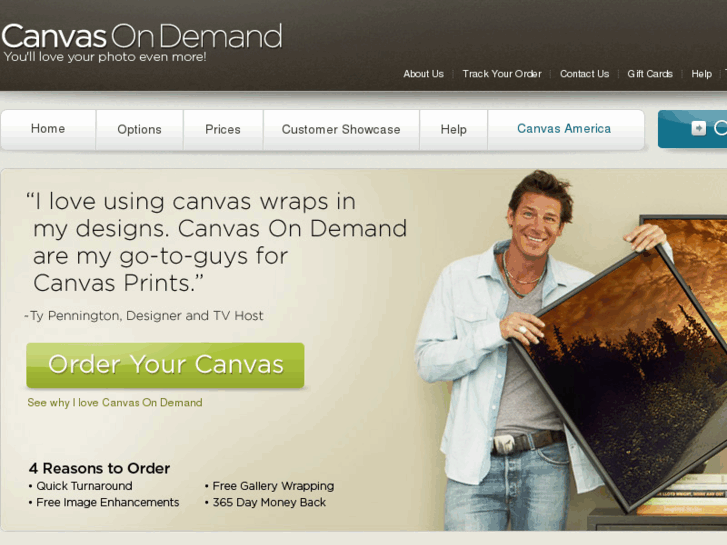Open the Gift Cards link
The image size is (727, 545).
click(x=650, y=74)
